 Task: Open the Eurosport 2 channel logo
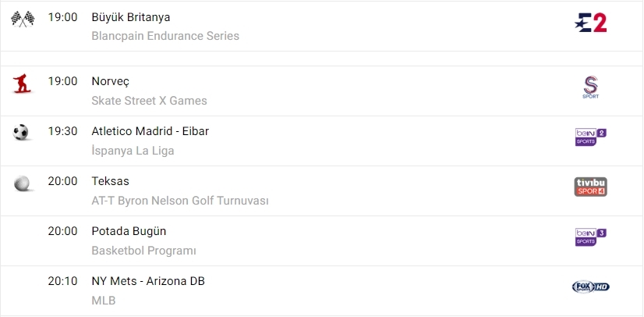(x=590, y=23)
